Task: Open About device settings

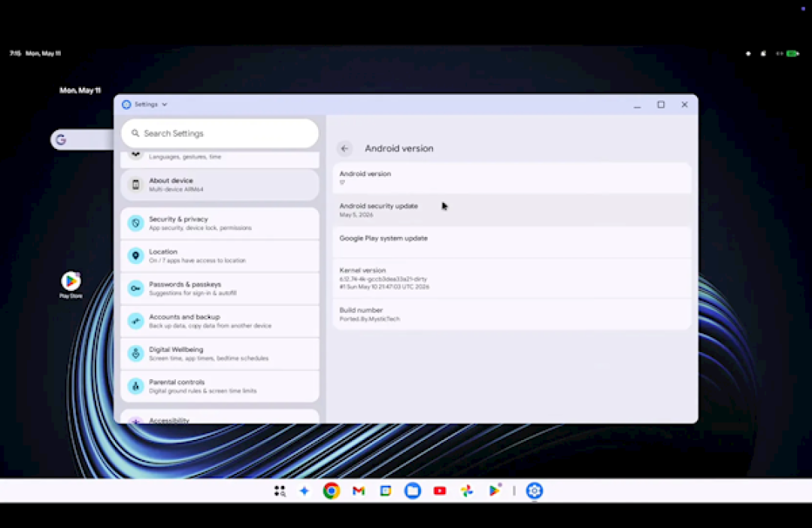Action: pos(220,185)
